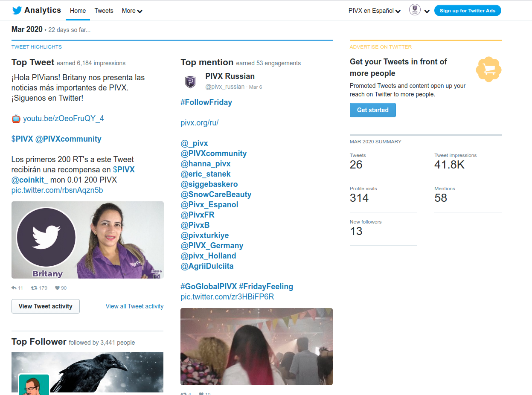Click the shopping cart ads badge icon
This screenshot has height=395, width=532.
488,69
